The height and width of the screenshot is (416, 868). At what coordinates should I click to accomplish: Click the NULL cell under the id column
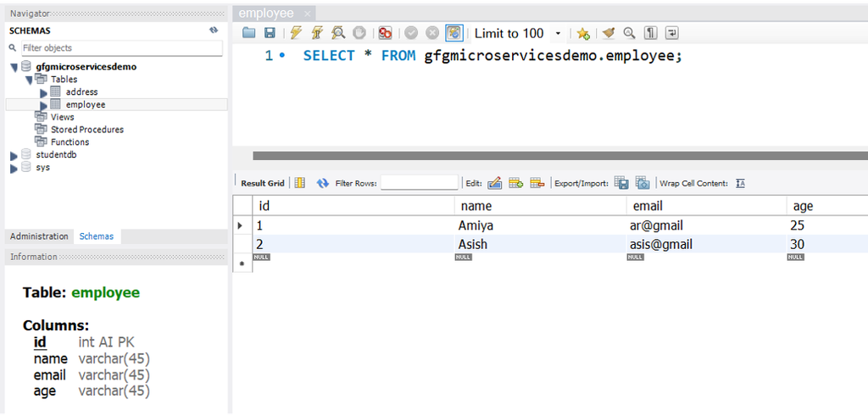pos(261,258)
